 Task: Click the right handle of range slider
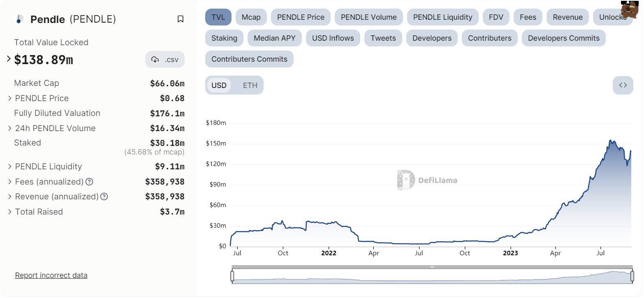tap(632, 276)
